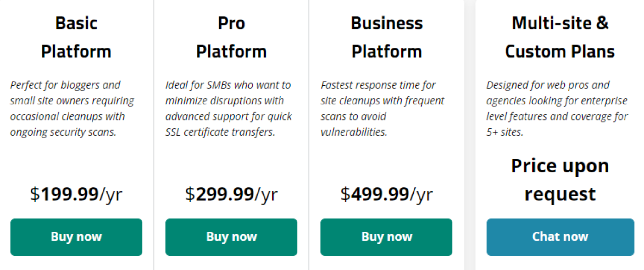644x270 pixels.
Task: Select the Pro Platform heading
Action: 231,37
